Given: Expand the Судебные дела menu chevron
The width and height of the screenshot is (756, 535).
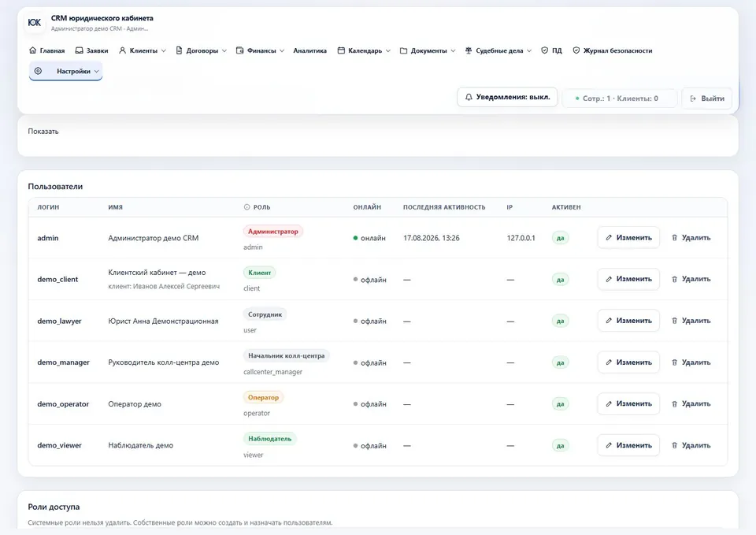Looking at the screenshot, I should 529,50.
